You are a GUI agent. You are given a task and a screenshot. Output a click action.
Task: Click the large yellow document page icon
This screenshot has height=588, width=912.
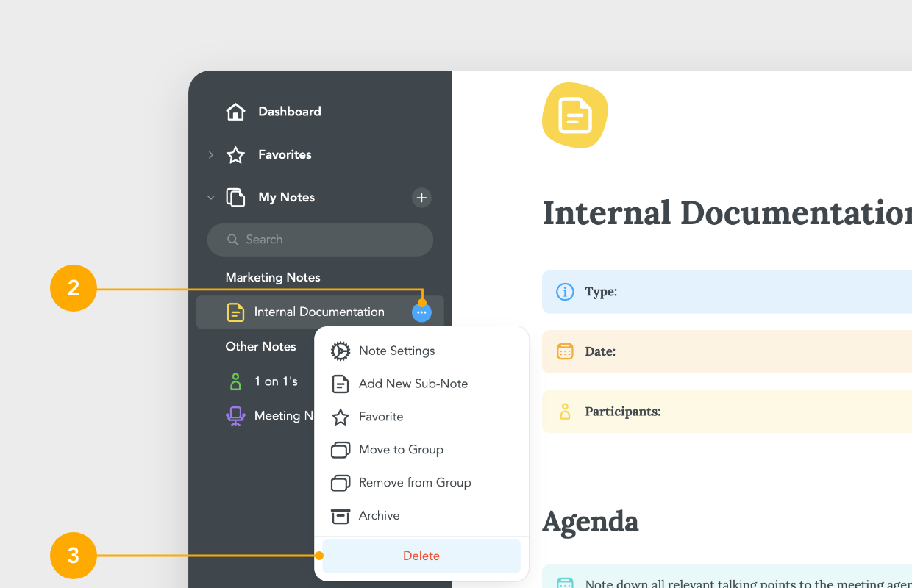pyautogui.click(x=575, y=115)
